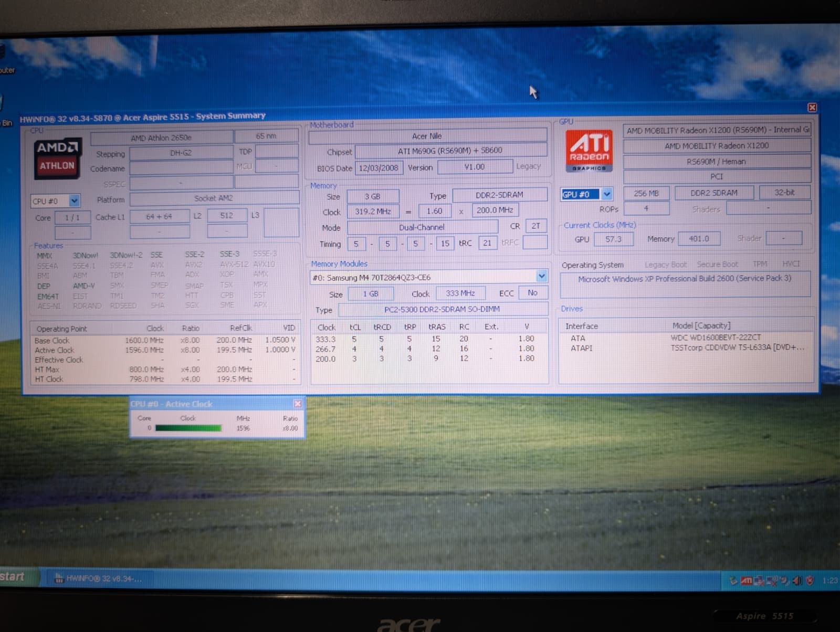
Task: Click the Operating Point column header
Action: pyautogui.click(x=62, y=329)
